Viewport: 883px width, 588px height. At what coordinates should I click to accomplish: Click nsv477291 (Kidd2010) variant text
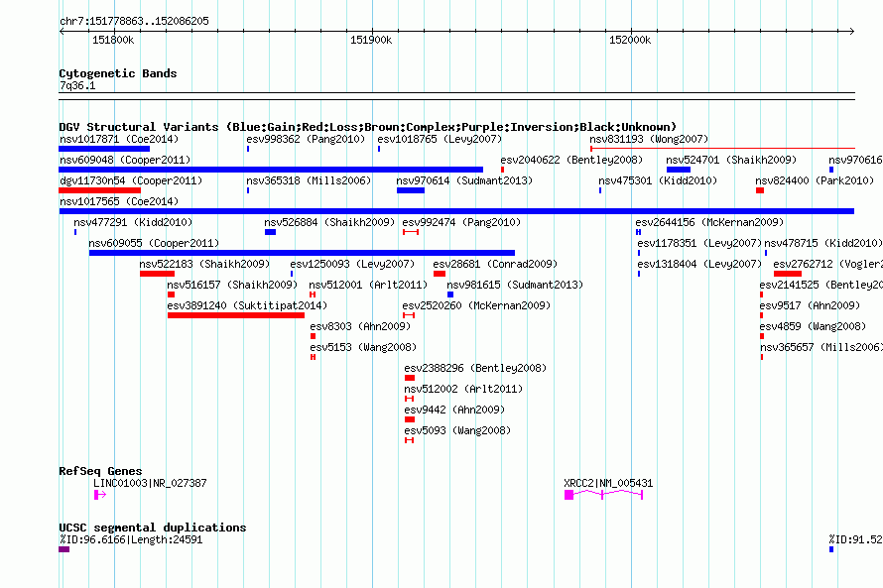click(x=133, y=222)
